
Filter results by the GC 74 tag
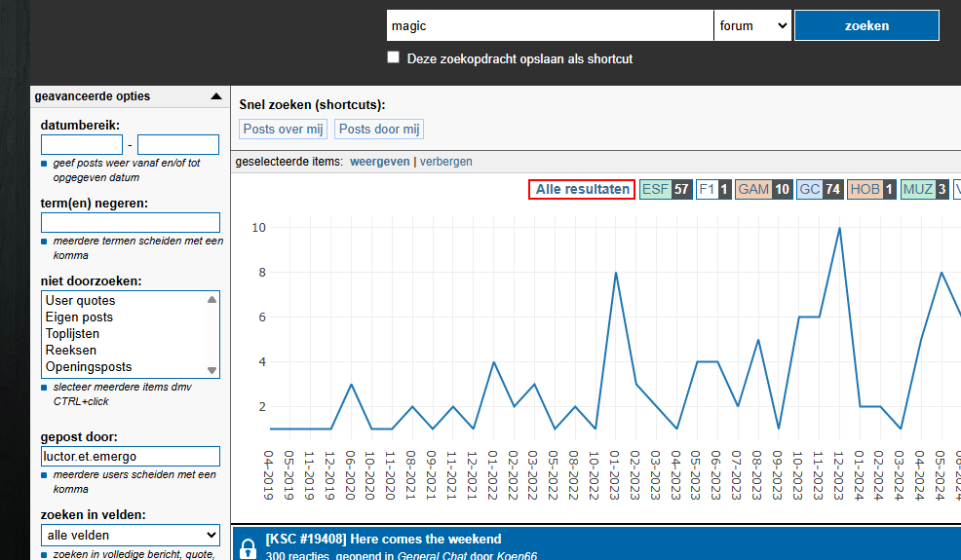pyautogui.click(x=820, y=189)
